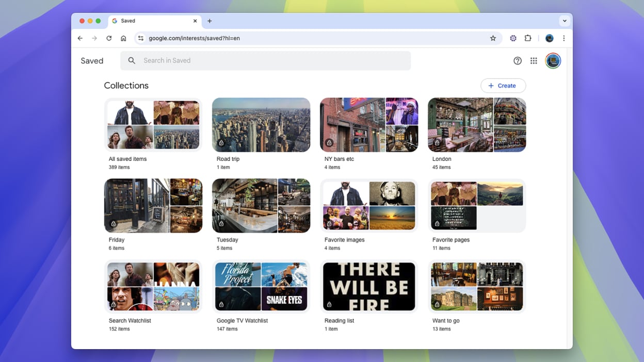Screen dimensions: 644x362
Task: Open the Google TV Watchlist collection thumbnail
Action: coord(261,286)
